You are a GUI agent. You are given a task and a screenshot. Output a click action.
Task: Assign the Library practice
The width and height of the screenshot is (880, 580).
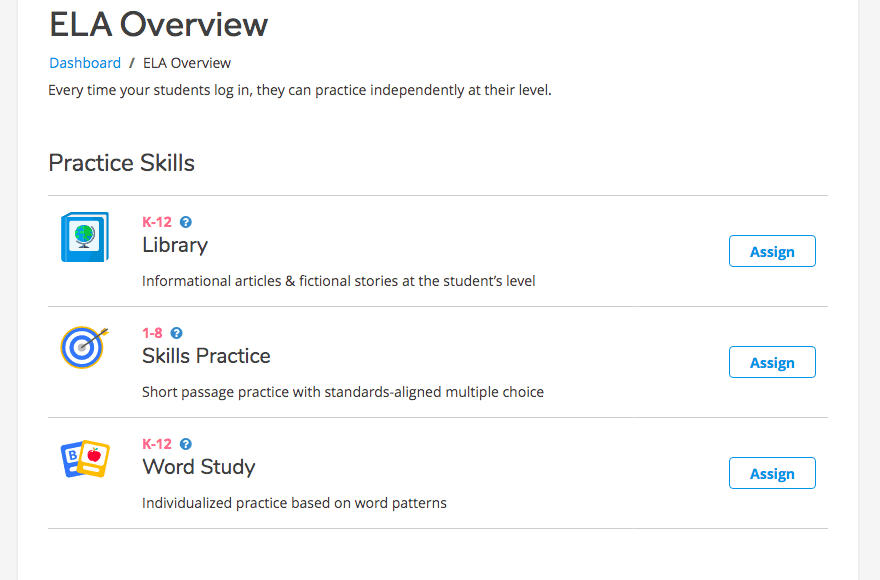tap(772, 251)
